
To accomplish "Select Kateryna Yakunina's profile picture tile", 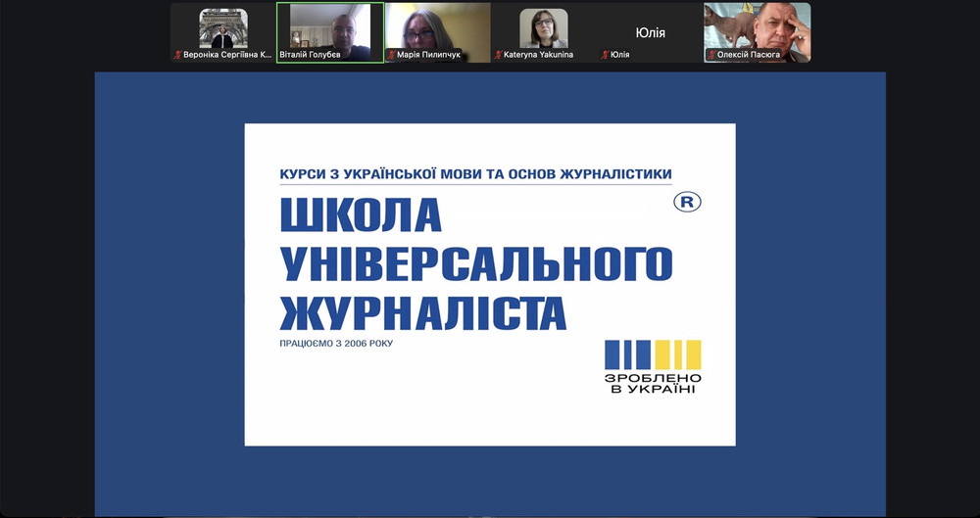I will 544,27.
